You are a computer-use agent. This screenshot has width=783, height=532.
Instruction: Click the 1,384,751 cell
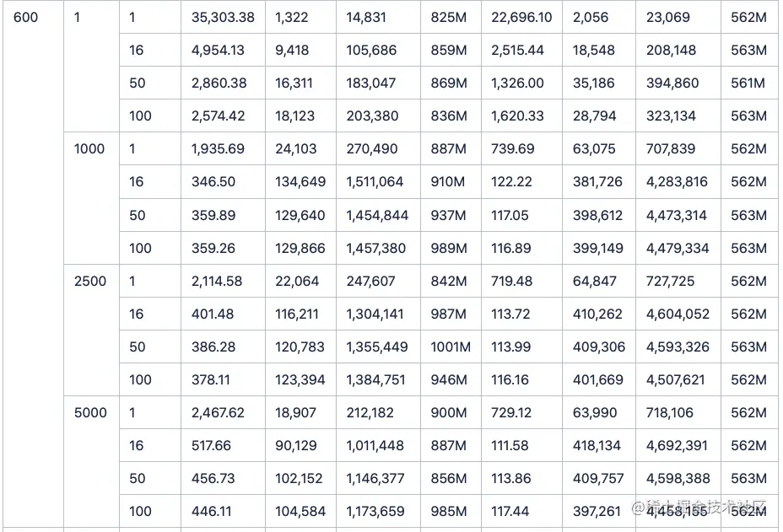(375, 380)
